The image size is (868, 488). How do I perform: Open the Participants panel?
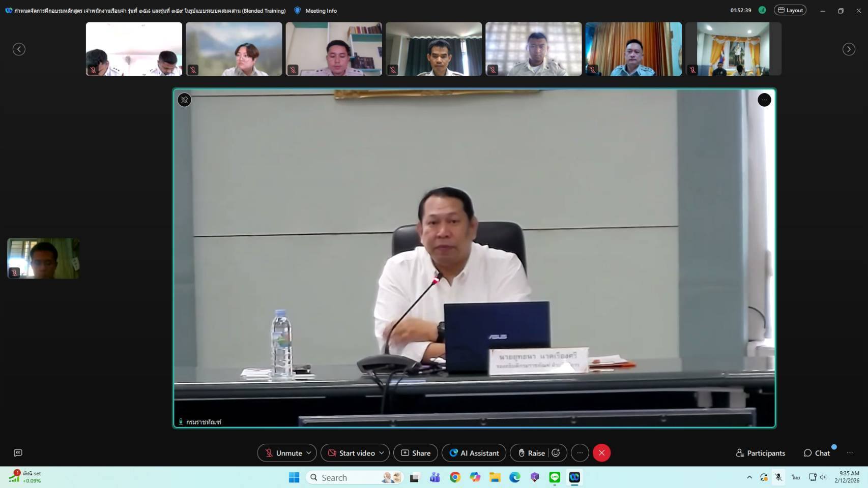760,453
